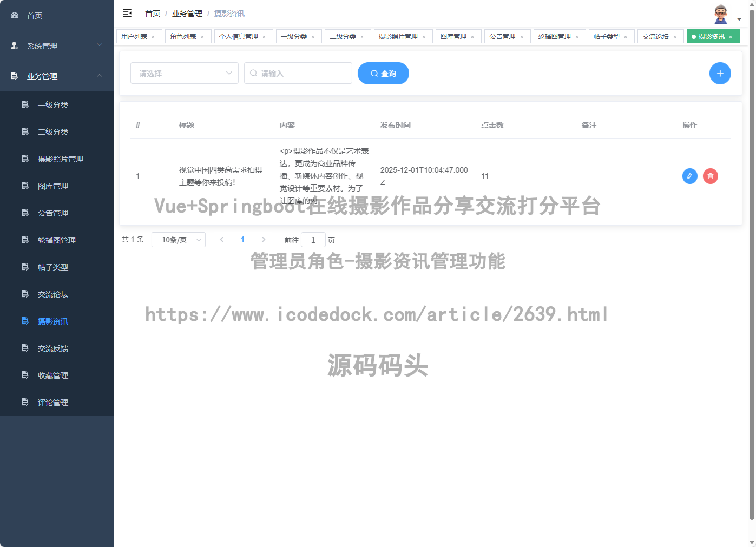The image size is (756, 547).
Task: Switch to the 交流论坛 tab
Action: click(x=656, y=36)
